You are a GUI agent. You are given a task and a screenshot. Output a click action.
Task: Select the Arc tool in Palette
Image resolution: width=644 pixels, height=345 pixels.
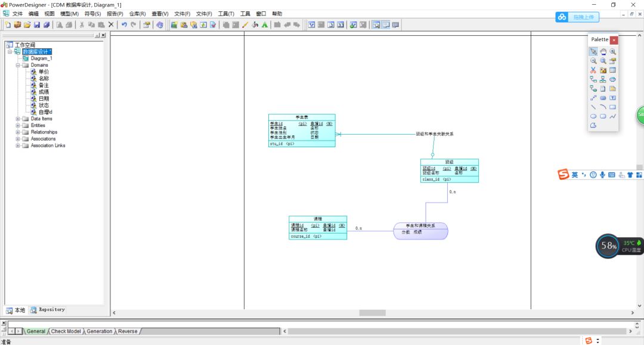point(603,107)
